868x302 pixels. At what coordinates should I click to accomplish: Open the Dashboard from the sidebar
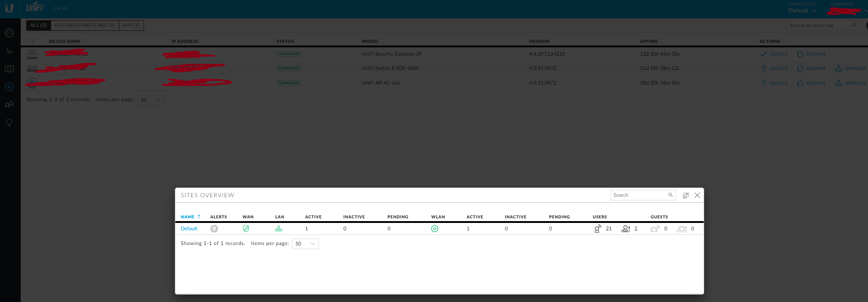coord(9,33)
